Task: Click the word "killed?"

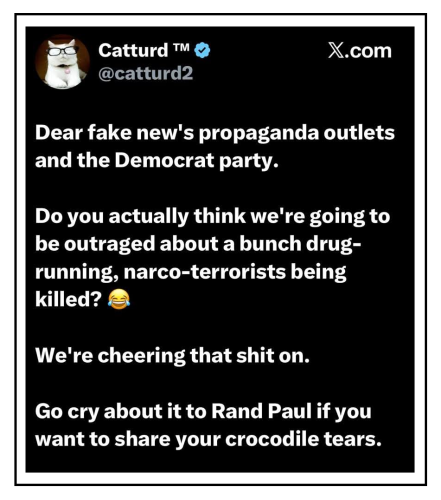Action: pyautogui.click(x=68, y=299)
